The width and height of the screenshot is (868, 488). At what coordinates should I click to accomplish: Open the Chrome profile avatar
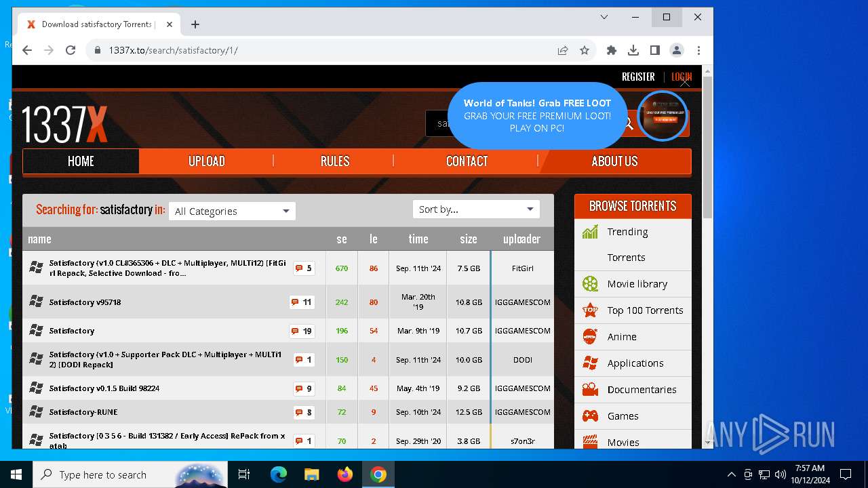[x=677, y=50]
